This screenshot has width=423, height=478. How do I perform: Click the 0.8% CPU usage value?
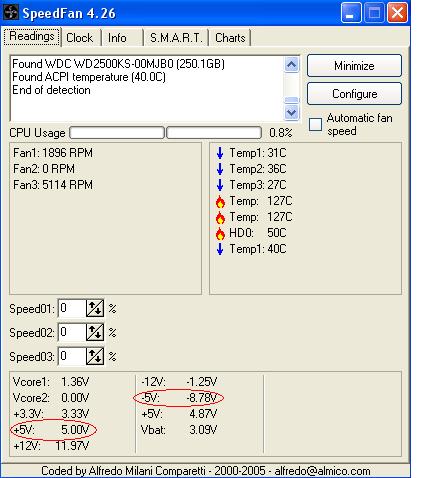click(281, 133)
